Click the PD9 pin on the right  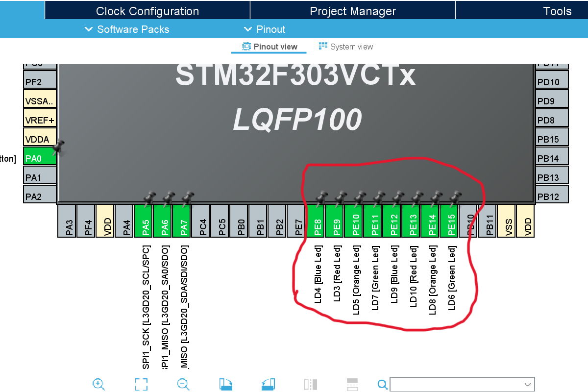[551, 99]
